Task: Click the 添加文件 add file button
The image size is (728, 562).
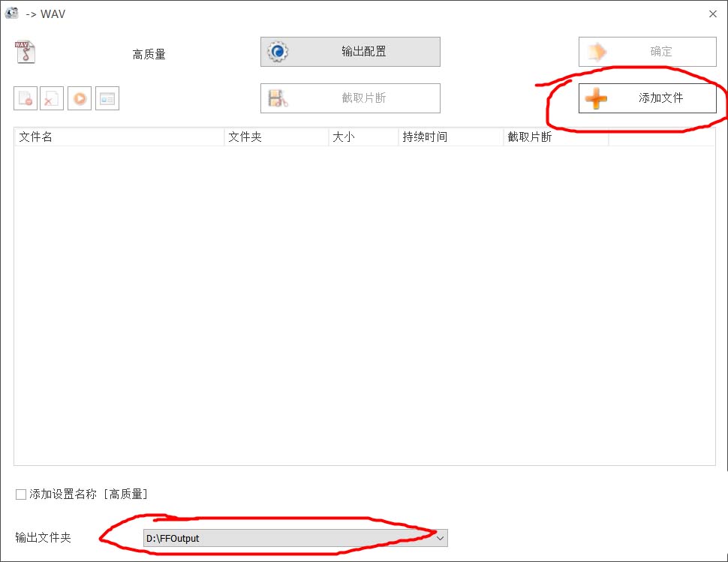Action: tap(647, 98)
